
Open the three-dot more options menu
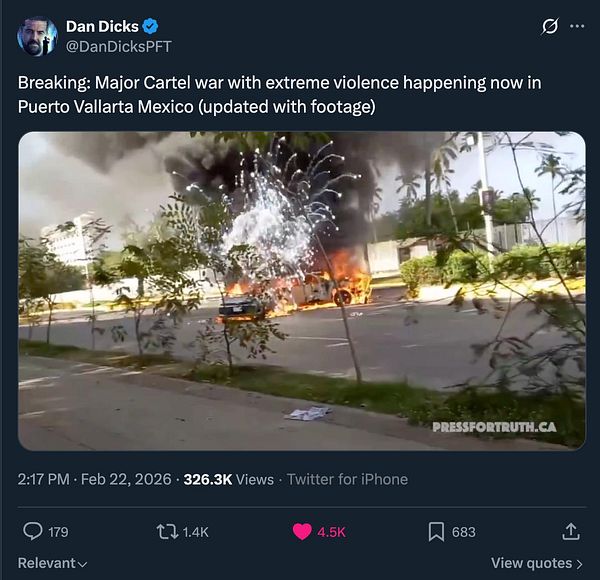point(577,26)
